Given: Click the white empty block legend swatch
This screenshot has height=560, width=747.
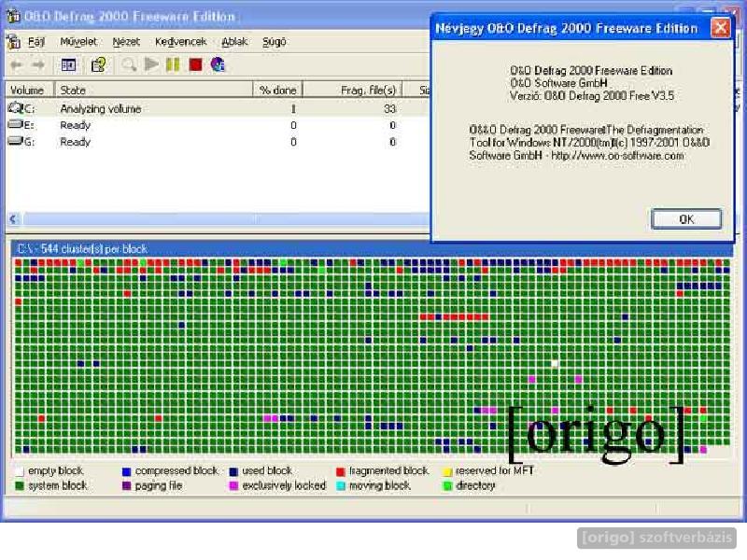Looking at the screenshot, I should tap(19, 471).
